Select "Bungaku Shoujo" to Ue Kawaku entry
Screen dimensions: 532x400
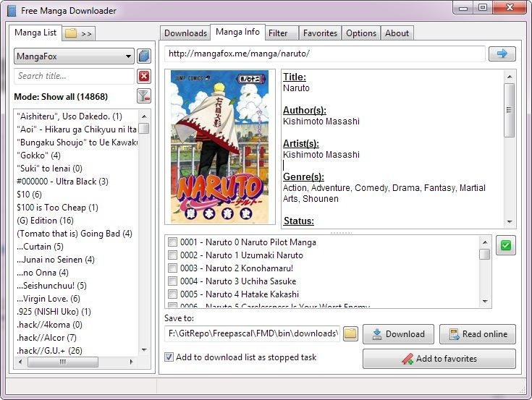point(77,142)
